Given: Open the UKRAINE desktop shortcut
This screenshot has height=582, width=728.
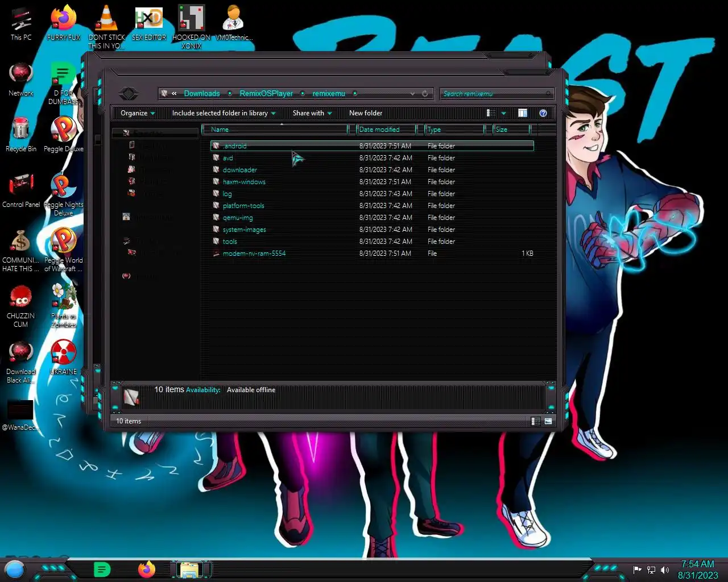Looking at the screenshot, I should tap(64, 357).
